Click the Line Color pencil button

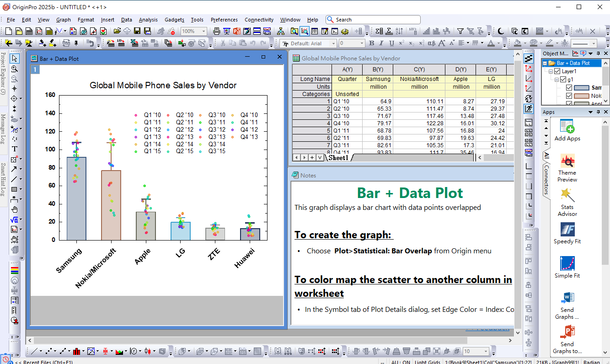click(x=550, y=43)
